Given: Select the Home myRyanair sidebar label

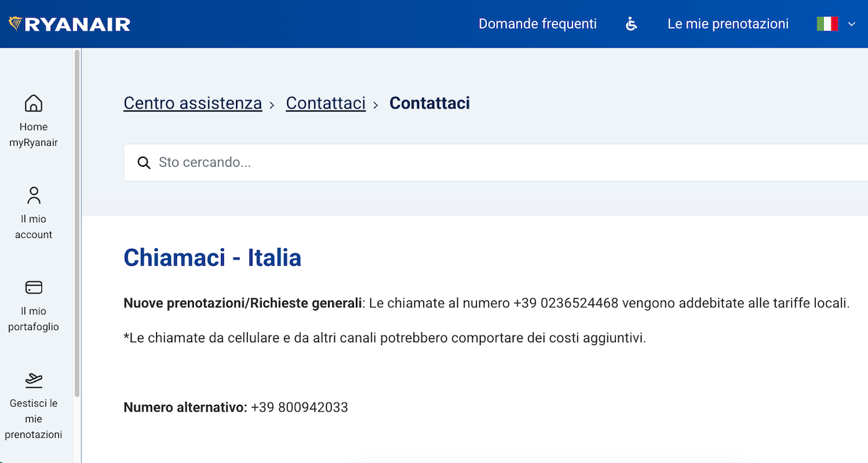Looking at the screenshot, I should (33, 135).
